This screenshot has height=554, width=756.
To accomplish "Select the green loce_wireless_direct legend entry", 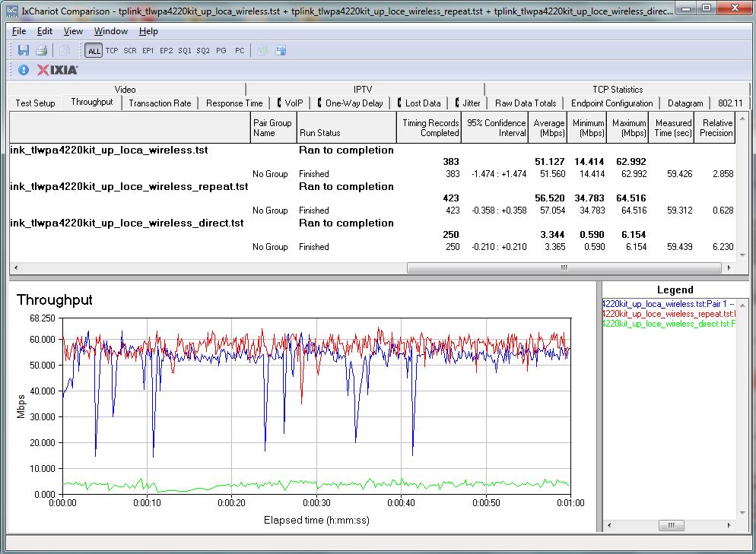I will click(669, 324).
